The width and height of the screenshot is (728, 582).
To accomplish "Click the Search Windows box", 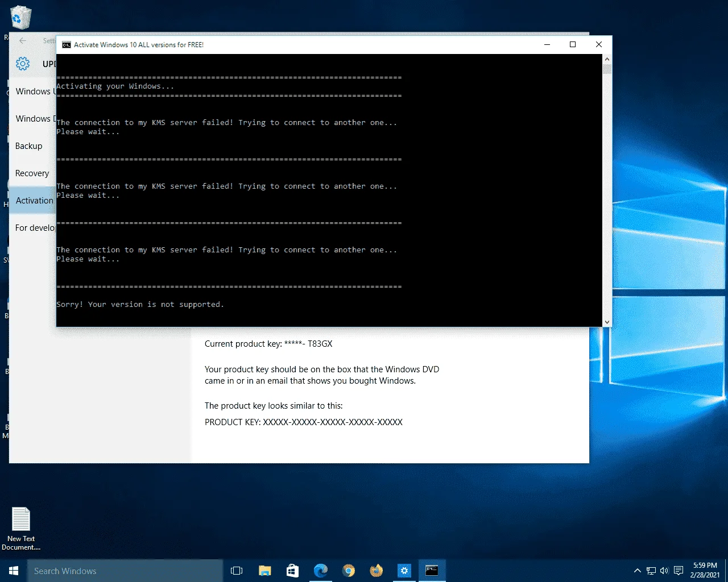I will point(125,571).
